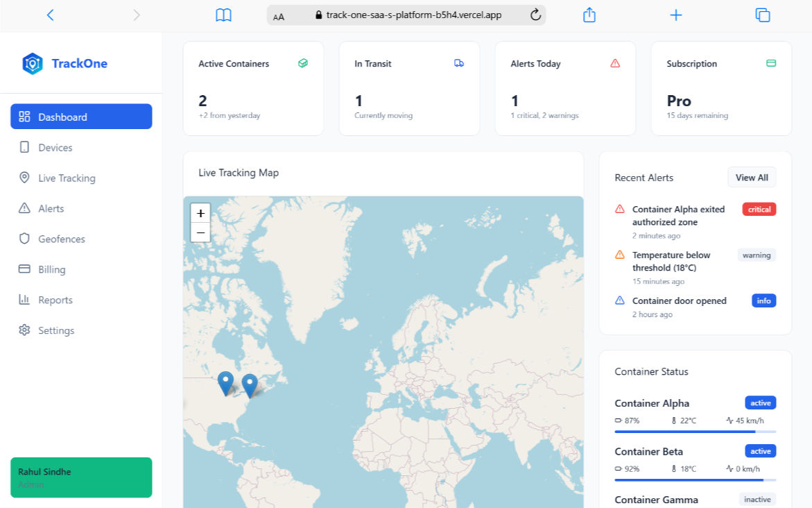Tap the Safari share icon

tap(589, 15)
